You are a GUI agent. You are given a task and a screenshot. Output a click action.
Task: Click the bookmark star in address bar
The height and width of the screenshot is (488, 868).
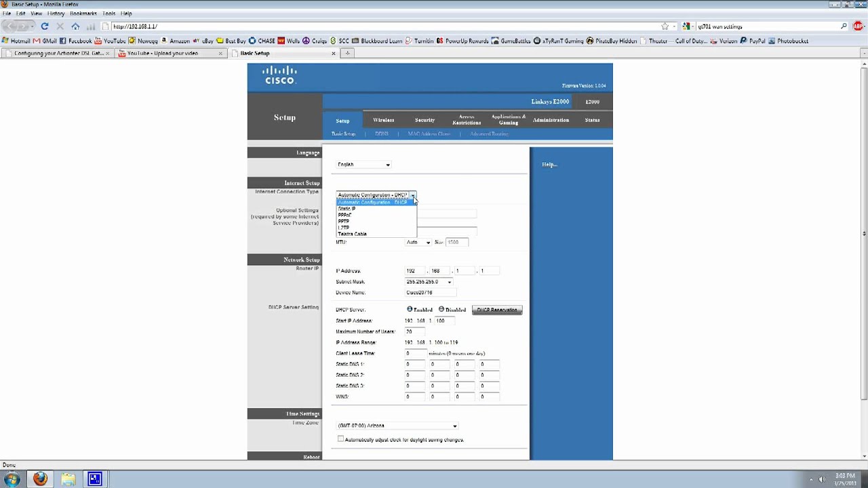(x=665, y=26)
